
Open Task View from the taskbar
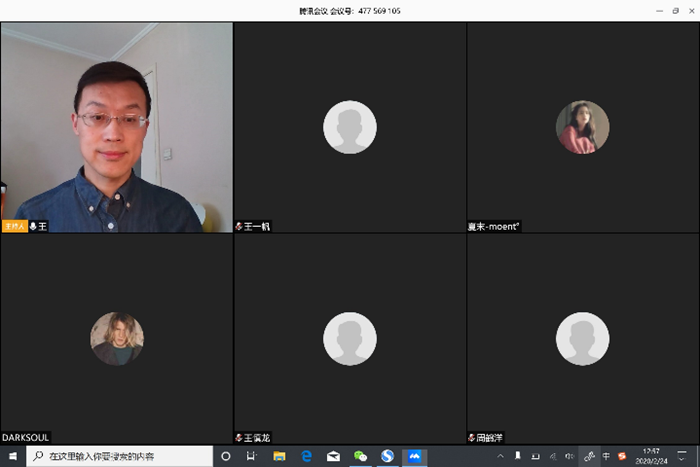(252, 456)
